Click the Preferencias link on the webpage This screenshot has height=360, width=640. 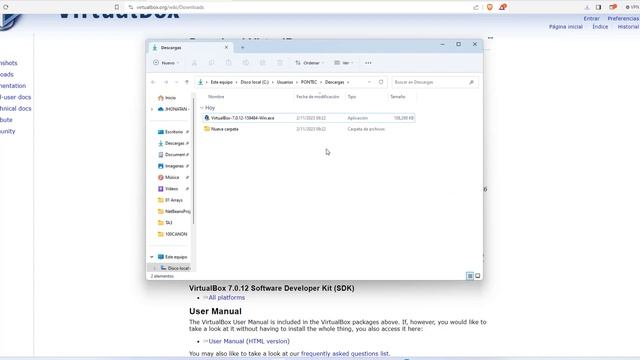coord(623,18)
